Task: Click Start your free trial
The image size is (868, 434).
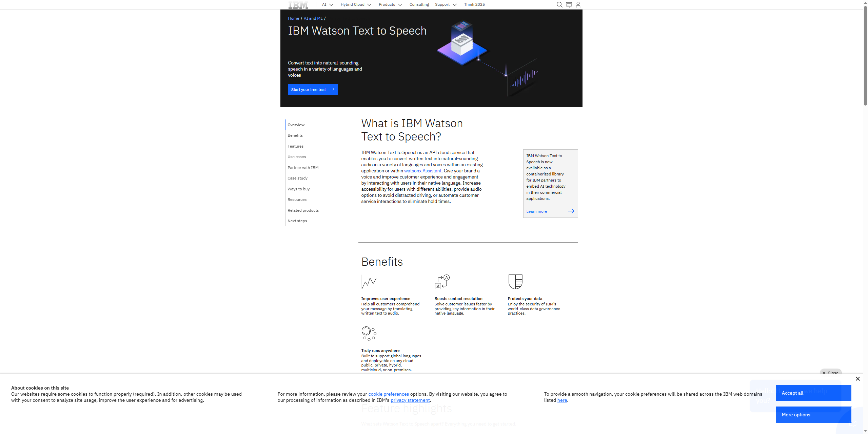Action: tap(312, 89)
